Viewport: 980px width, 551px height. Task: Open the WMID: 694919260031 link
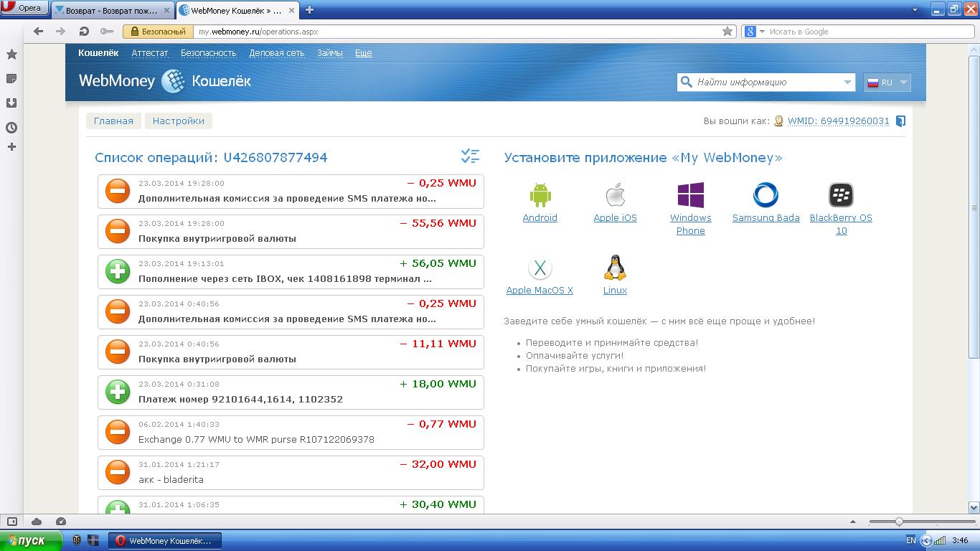click(838, 121)
